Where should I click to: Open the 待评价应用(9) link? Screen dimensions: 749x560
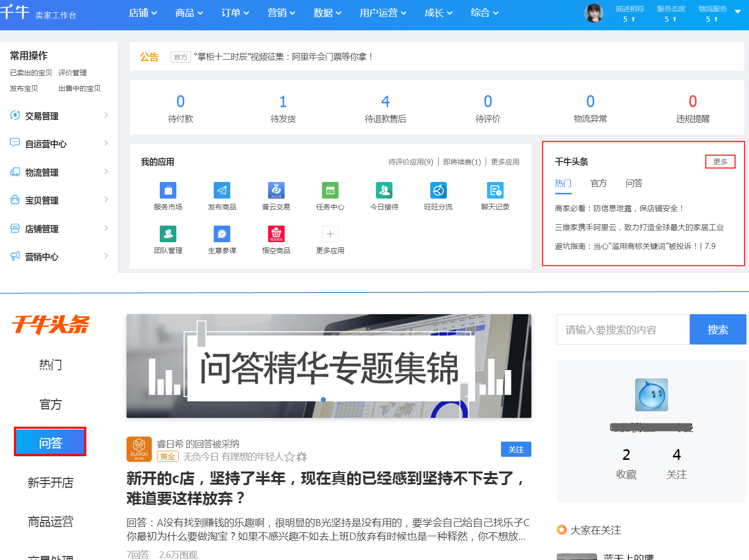[410, 162]
